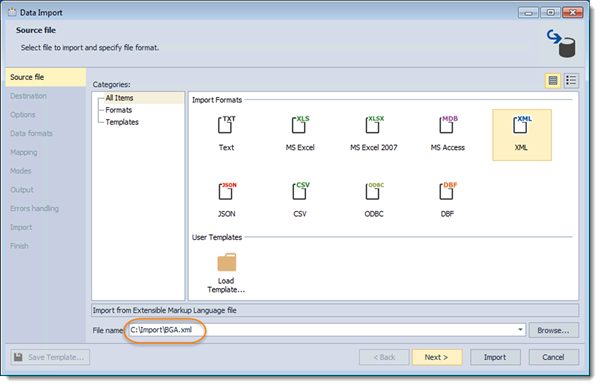This screenshot has height=386, width=600.
Task: Switch to list view mode
Action: coord(571,80)
